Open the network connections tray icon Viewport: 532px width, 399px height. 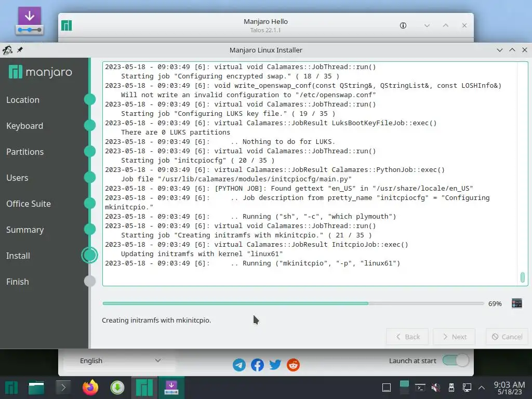(x=467, y=388)
